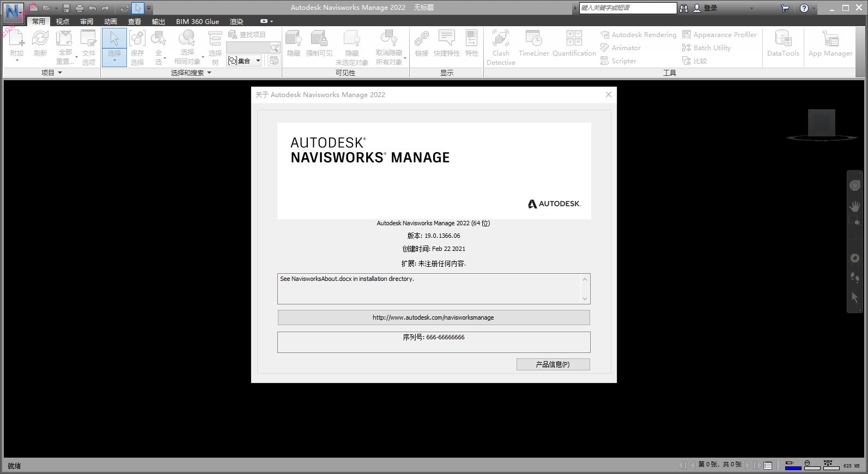Switch to the 动画 ribbon tab
The height and width of the screenshot is (474, 868).
pos(111,21)
